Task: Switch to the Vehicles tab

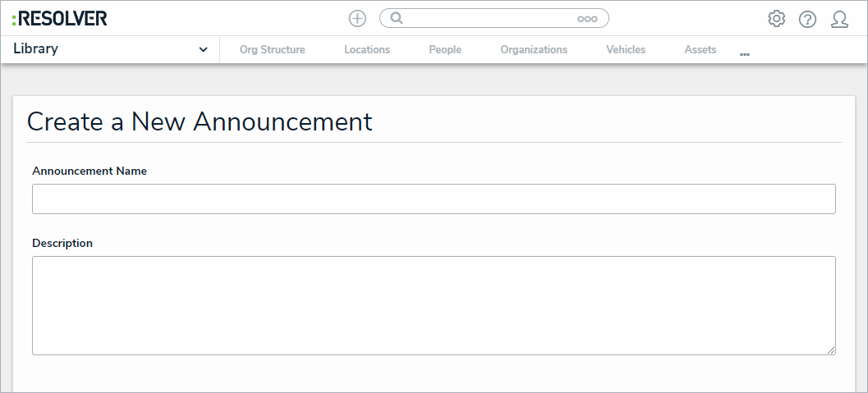Action: (x=626, y=50)
